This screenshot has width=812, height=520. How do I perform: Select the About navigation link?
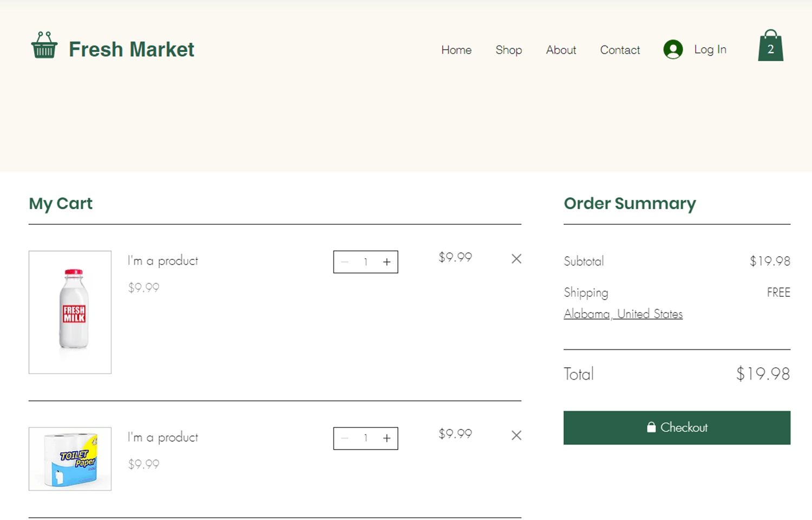tap(561, 50)
